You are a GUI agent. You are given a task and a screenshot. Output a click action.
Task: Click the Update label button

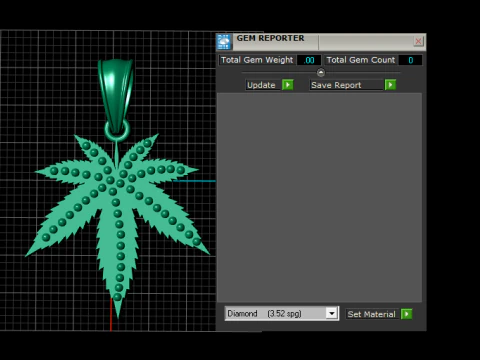(262, 85)
